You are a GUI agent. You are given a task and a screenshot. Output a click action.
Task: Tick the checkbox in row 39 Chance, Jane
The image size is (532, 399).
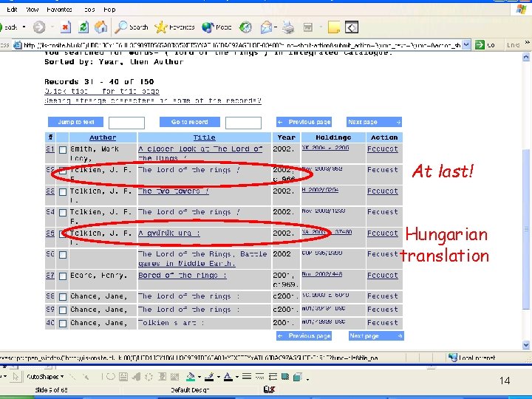tap(63, 310)
